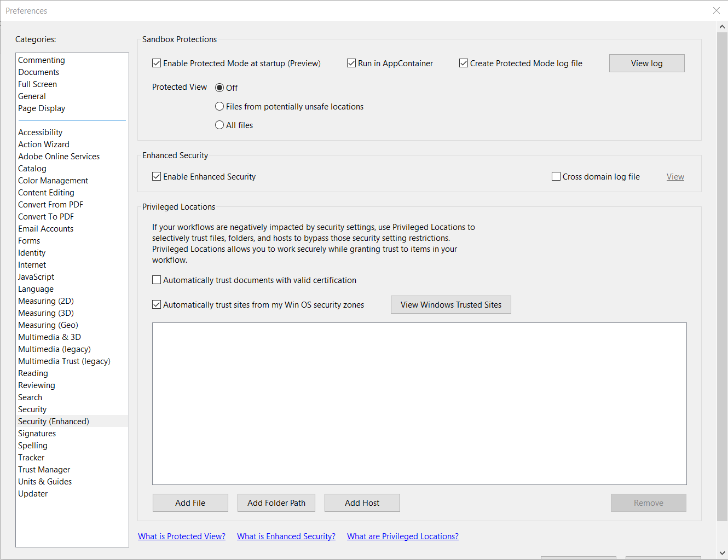Viewport: 728px width, 560px height.
Task: Open View Windows Trusted Sites
Action: [450, 304]
